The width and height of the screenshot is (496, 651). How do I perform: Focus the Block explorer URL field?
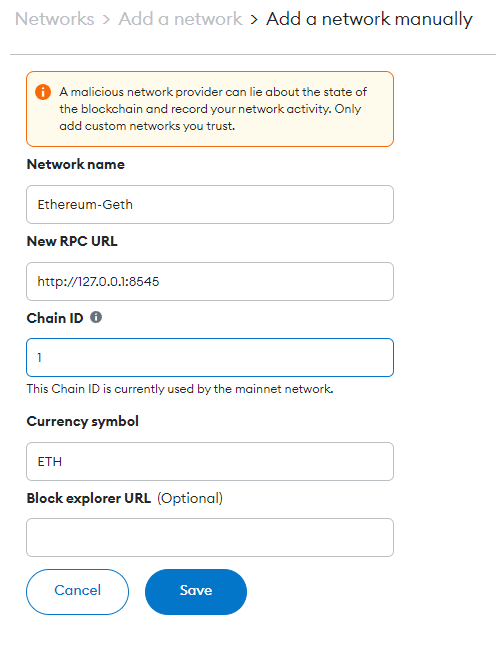210,537
